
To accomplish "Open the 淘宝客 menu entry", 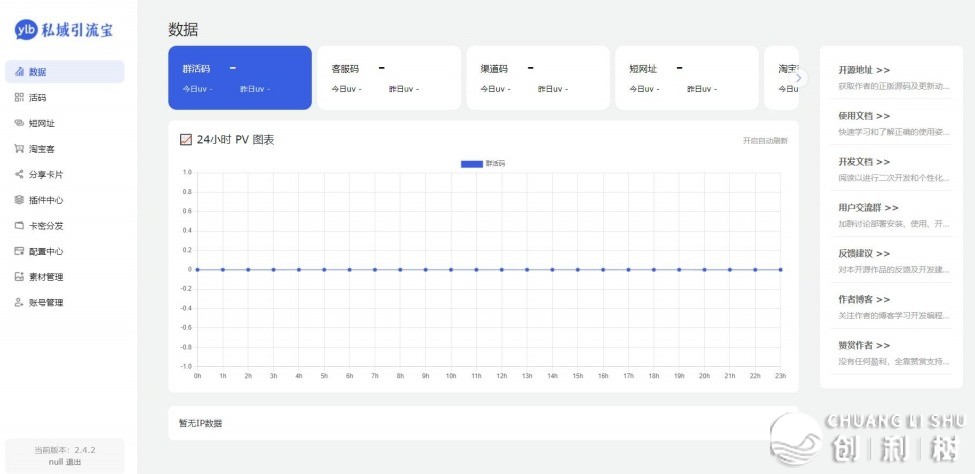I will click(x=65, y=149).
